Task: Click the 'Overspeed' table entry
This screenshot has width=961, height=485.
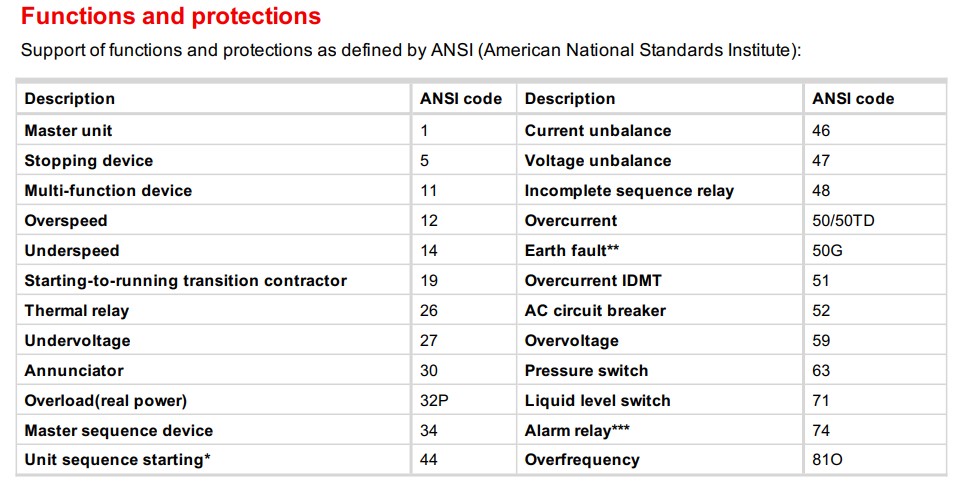Action: click(x=66, y=221)
